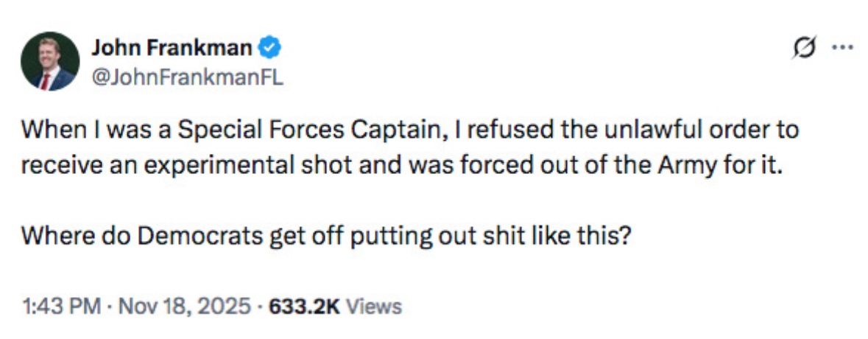
Task: Click the display name John Frankman
Action: pyautogui.click(x=172, y=49)
